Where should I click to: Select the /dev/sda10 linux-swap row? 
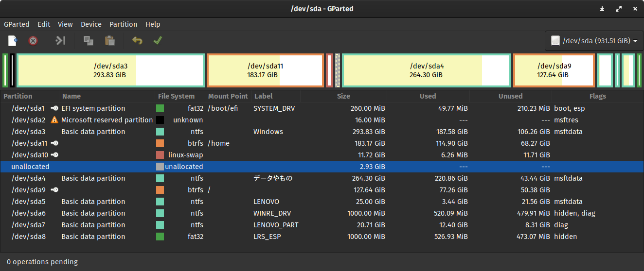tap(185, 155)
